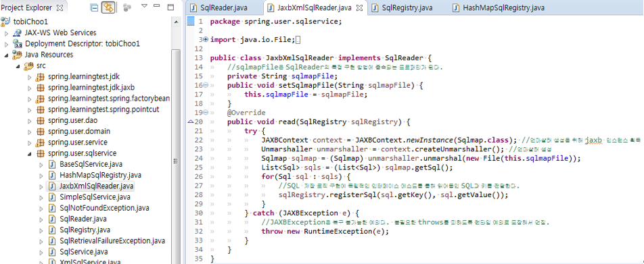
Task: Close the JaxbXmlSqlReader.java editor tab
Action: point(359,8)
